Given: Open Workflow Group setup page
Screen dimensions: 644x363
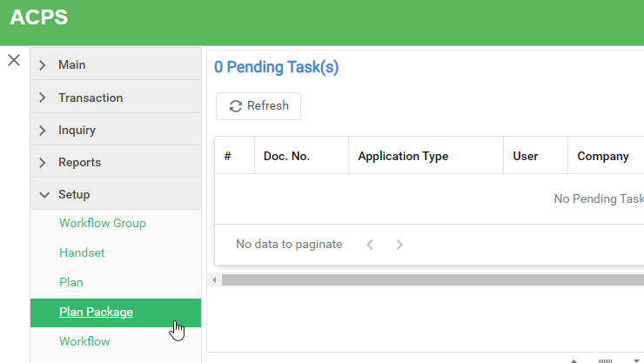Looking at the screenshot, I should (103, 223).
